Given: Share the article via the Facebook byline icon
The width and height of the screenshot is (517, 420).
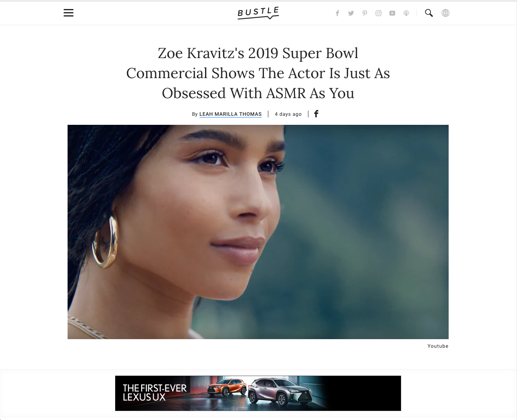Looking at the screenshot, I should (316, 114).
